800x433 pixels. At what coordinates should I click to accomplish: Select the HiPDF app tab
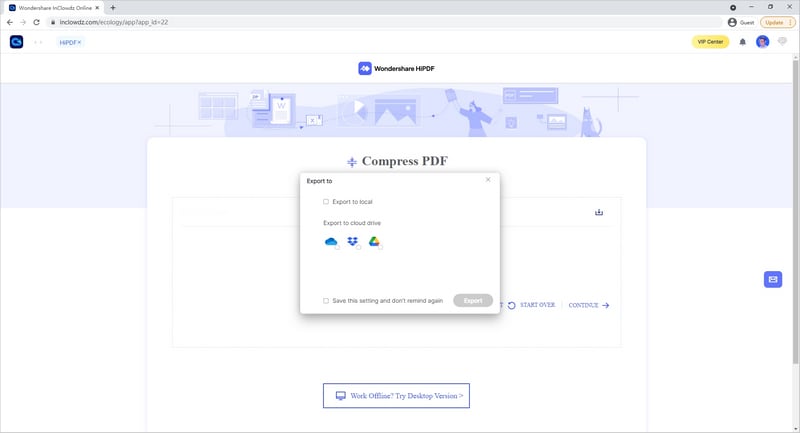70,42
